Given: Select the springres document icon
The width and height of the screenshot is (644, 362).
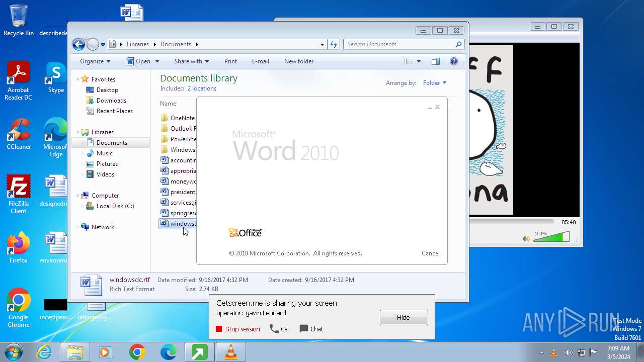Looking at the screenshot, I should pyautogui.click(x=164, y=213).
